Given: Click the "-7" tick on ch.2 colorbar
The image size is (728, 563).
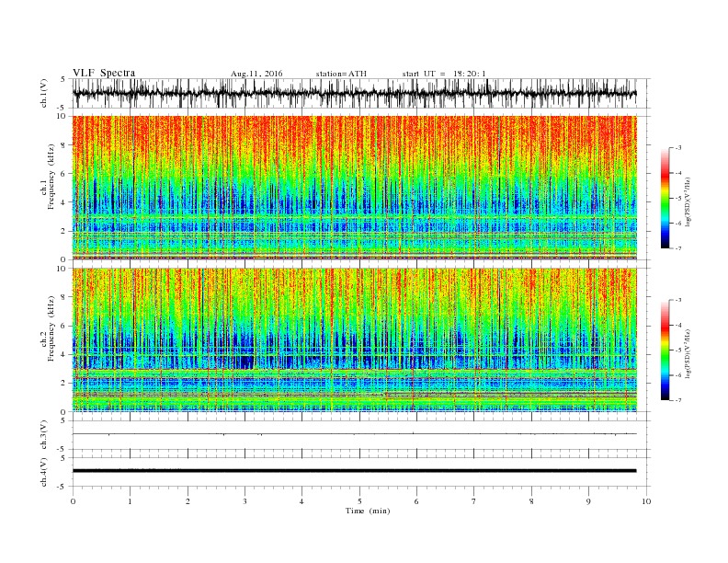Looking at the screenshot, I should coord(677,400).
